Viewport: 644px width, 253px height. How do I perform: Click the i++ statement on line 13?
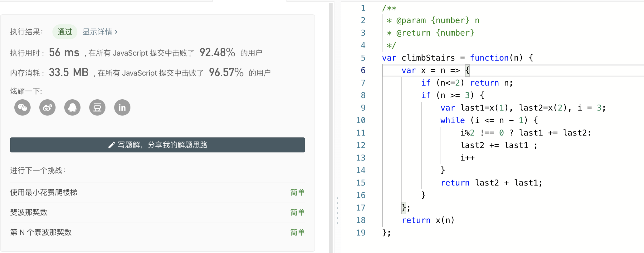click(x=467, y=158)
